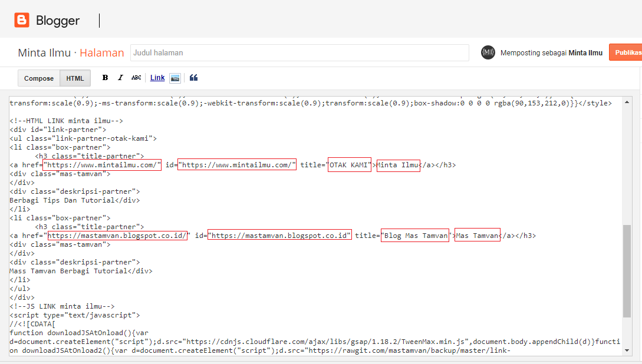Click the cdnjs.cloudflare.com TweenMax script URL
This screenshot has width=642, height=364.
click(325, 342)
